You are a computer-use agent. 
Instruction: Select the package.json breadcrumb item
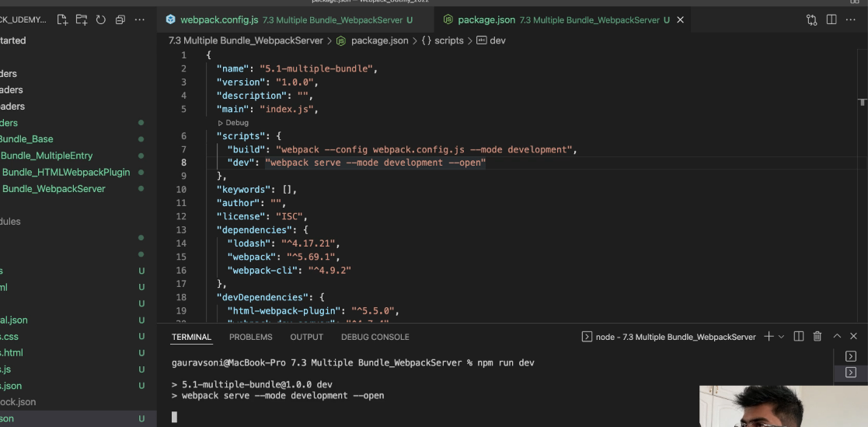pyautogui.click(x=379, y=40)
